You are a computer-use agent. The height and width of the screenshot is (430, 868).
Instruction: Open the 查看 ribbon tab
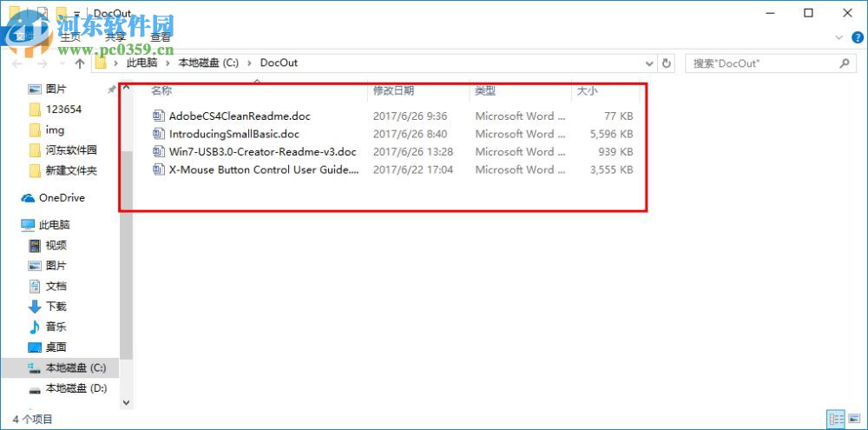(161, 37)
